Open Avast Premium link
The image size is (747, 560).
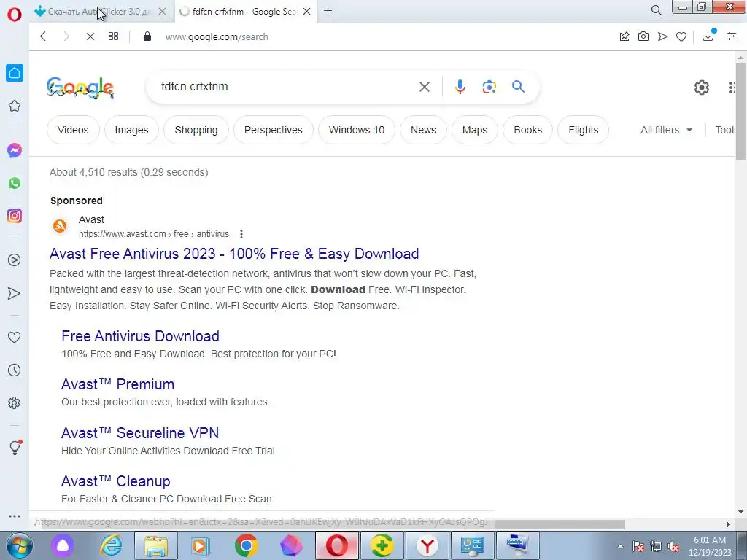[x=117, y=384]
